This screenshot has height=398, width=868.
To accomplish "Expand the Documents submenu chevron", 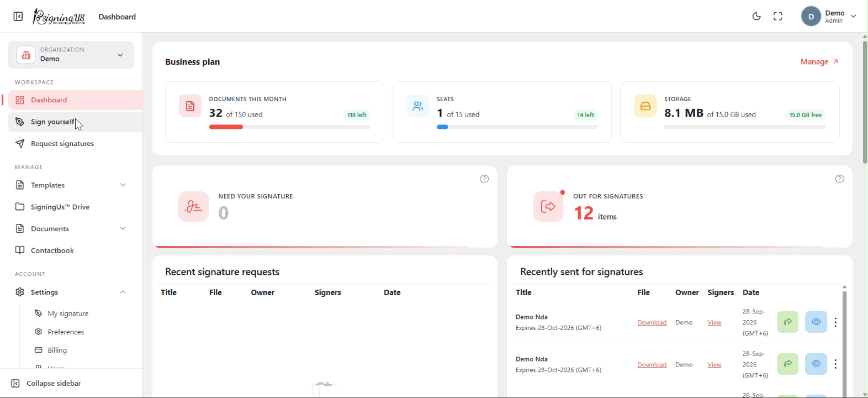I will [123, 228].
